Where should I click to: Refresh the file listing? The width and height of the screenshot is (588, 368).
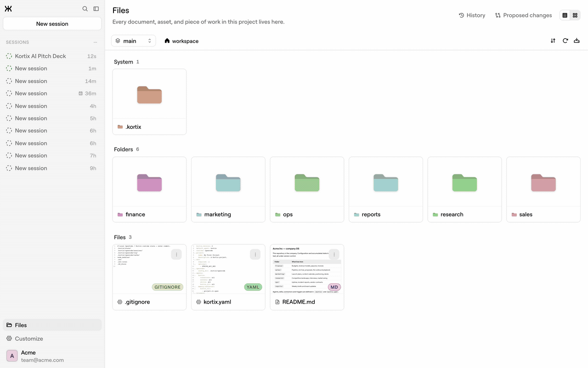pos(565,41)
